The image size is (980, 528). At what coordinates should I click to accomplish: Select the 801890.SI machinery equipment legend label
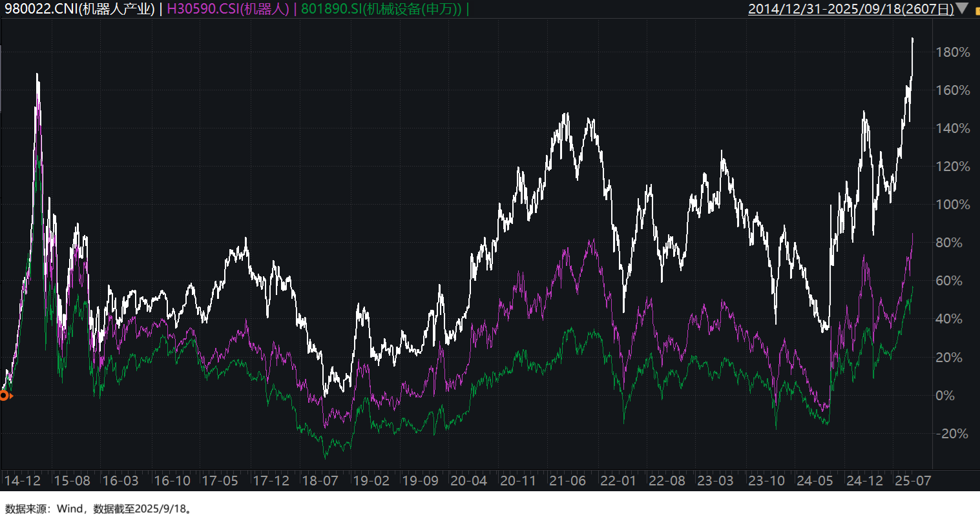[x=381, y=9]
